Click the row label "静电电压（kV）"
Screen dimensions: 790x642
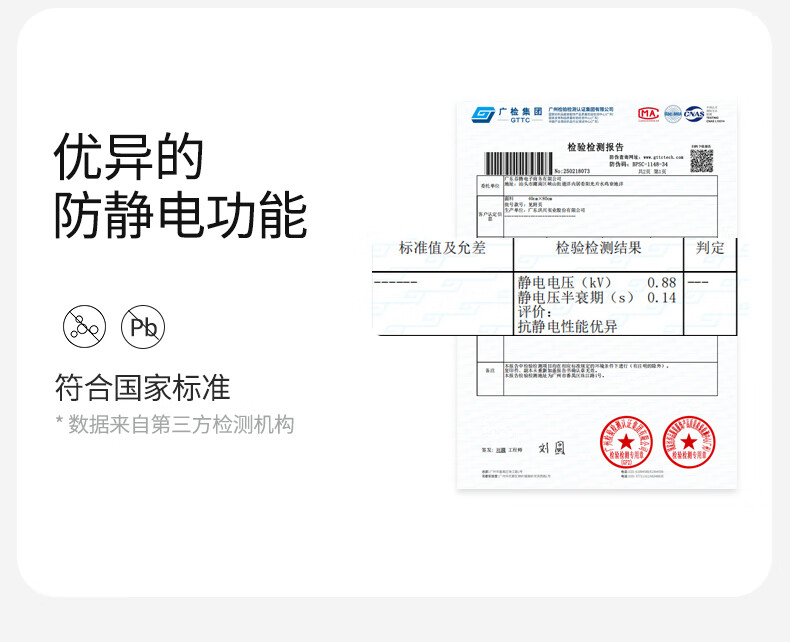[565, 283]
